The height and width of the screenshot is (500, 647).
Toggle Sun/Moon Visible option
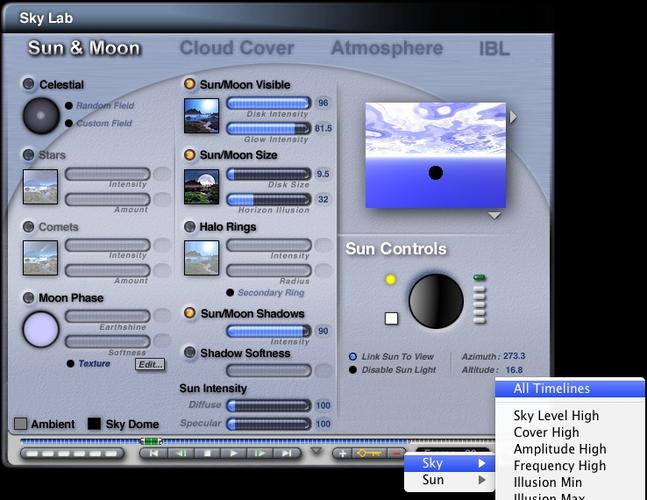189,84
